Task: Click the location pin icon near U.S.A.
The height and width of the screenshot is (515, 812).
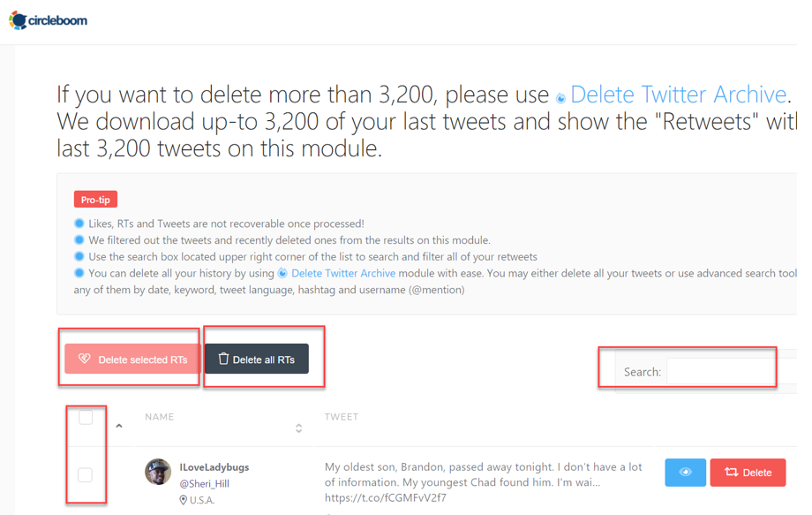Action: [x=183, y=500]
